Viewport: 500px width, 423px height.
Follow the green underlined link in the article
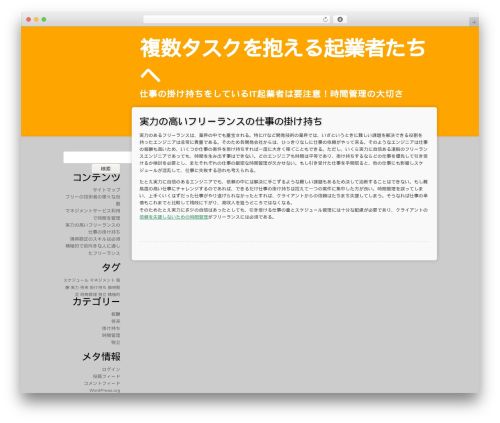coord(174,217)
